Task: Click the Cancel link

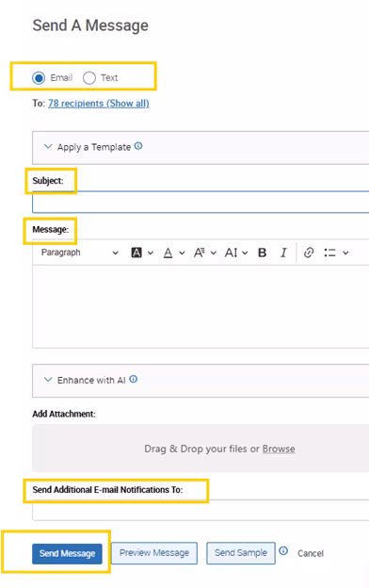Action: [x=311, y=553]
